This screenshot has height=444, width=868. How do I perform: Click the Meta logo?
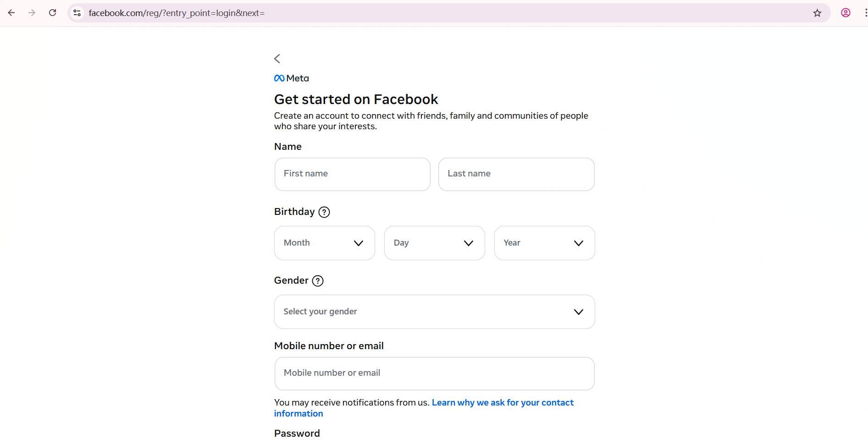[x=292, y=78]
